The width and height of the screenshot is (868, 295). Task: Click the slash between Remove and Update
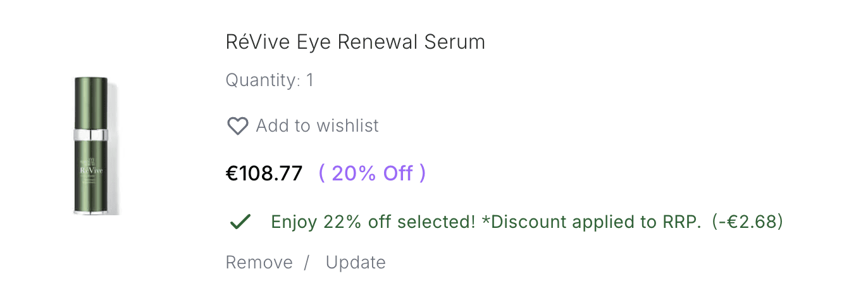pyautogui.click(x=306, y=263)
